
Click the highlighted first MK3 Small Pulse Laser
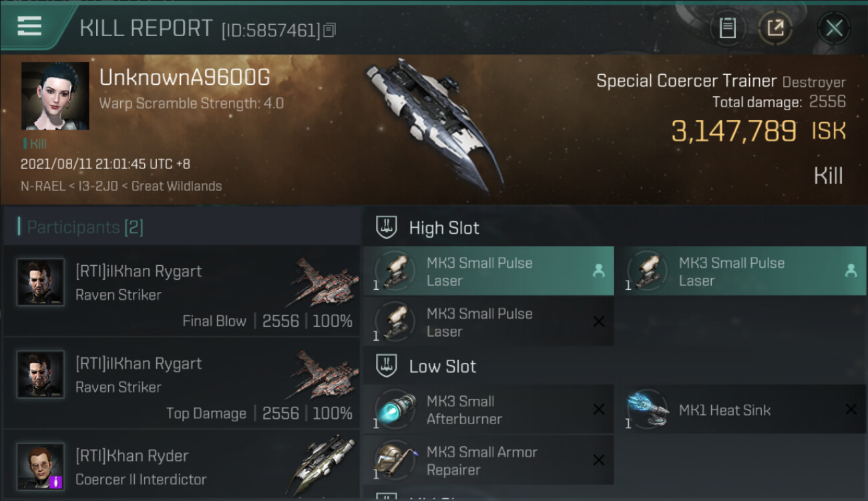(489, 271)
